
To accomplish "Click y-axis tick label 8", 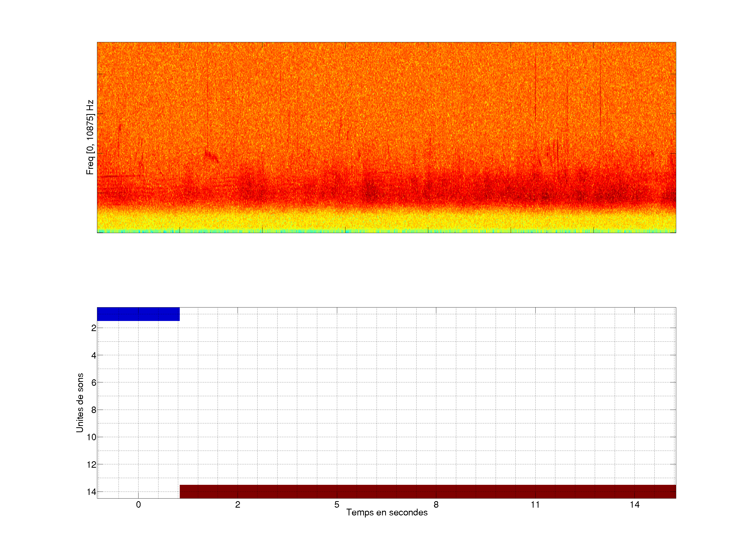I will click(94, 410).
